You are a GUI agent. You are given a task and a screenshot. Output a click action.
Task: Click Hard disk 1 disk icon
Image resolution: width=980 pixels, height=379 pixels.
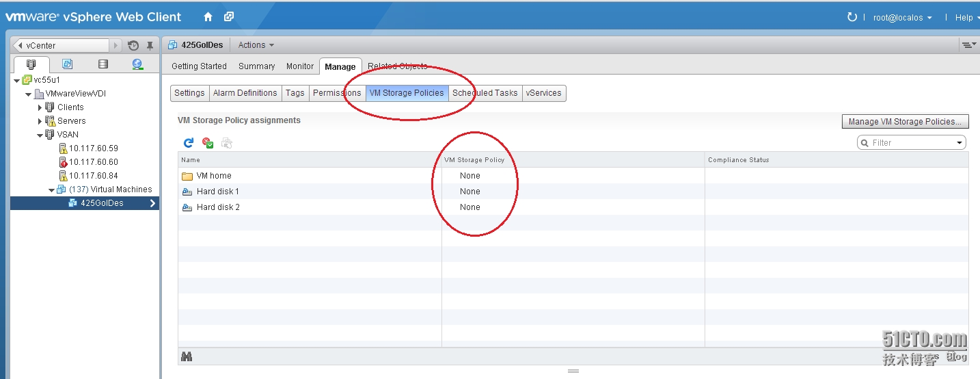[x=187, y=192]
